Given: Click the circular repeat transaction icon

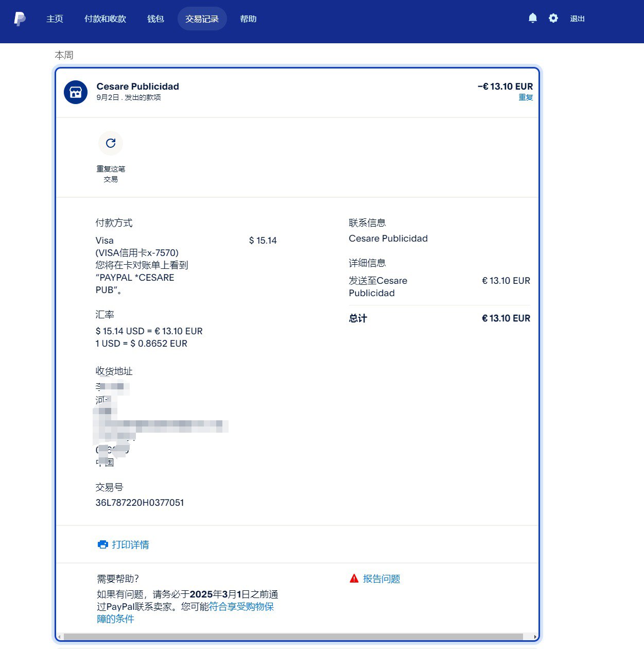Looking at the screenshot, I should click(111, 143).
